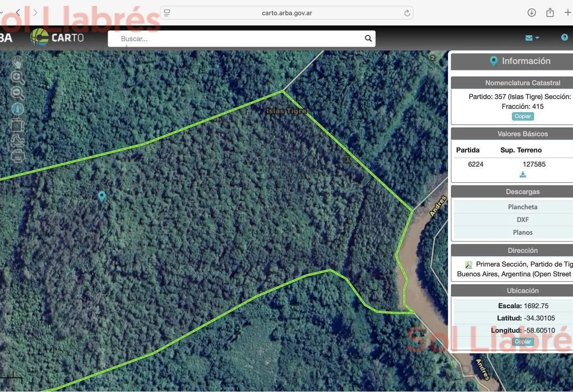Select the Partida value 6224
The width and height of the screenshot is (573, 392).
coord(476,164)
